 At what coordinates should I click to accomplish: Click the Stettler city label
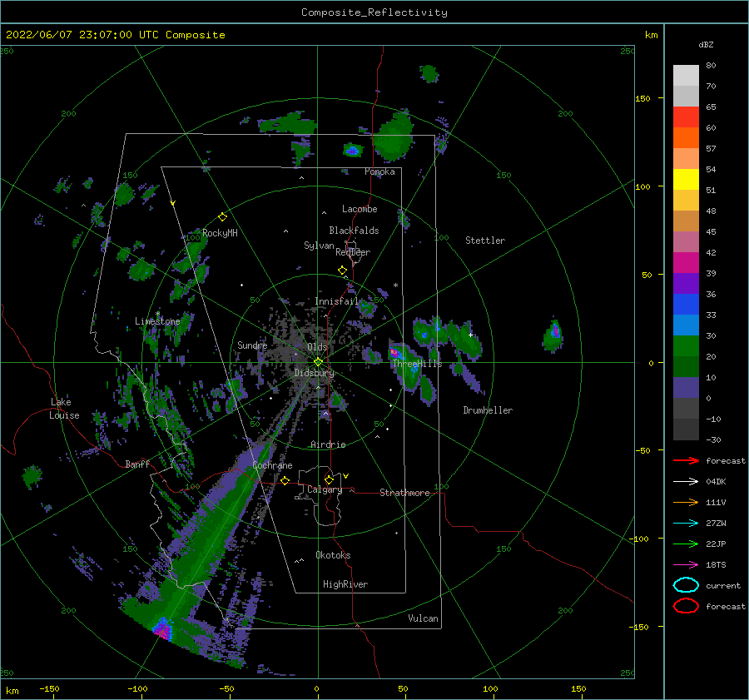(485, 241)
